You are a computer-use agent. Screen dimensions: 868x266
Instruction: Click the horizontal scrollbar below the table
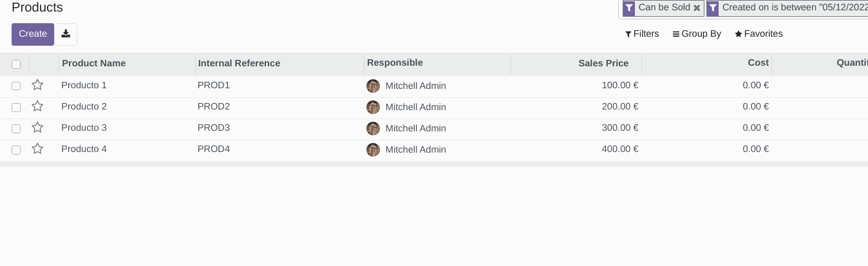pos(434,164)
